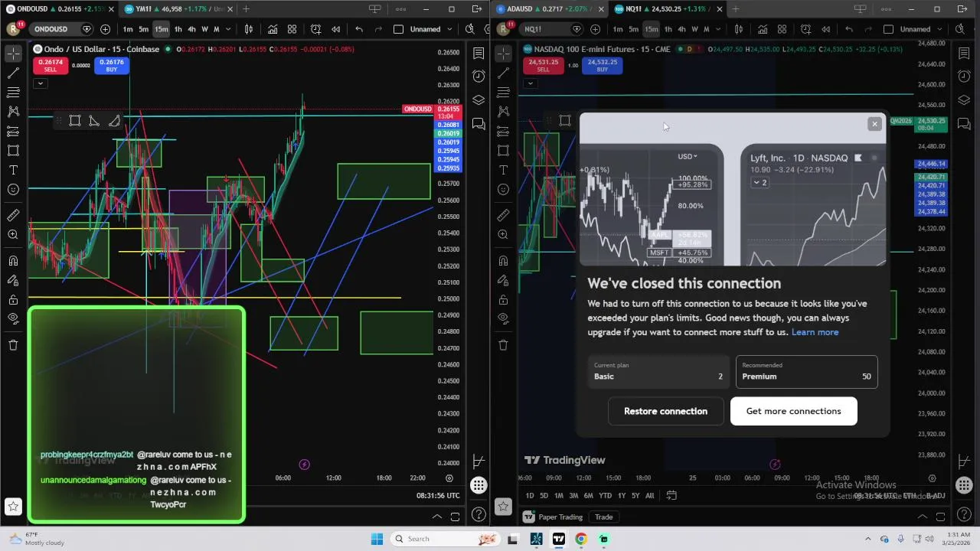The image size is (980, 551).
Task: Open Watchlist panel icon in left window
Action: coord(479,54)
